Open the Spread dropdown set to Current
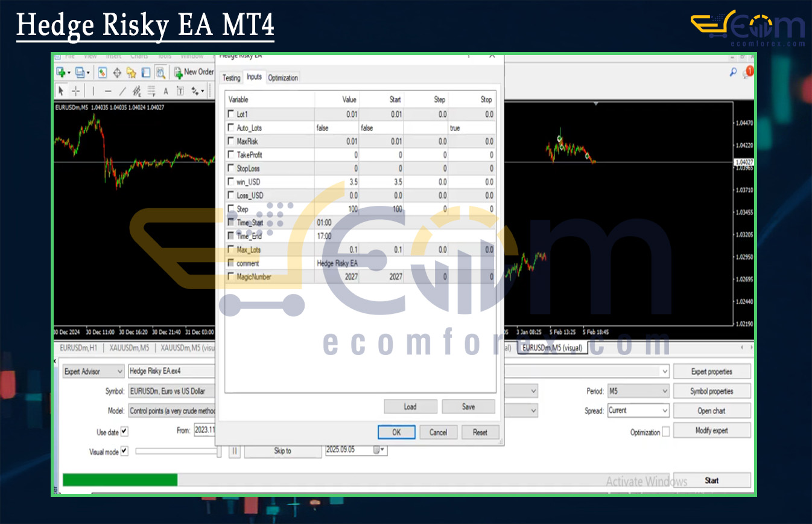The image size is (812, 524). pyautogui.click(x=638, y=411)
